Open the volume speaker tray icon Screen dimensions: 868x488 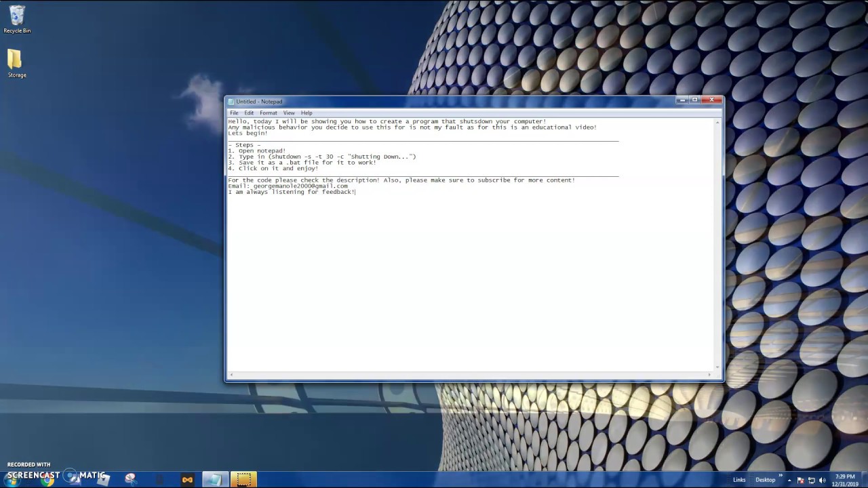823,480
